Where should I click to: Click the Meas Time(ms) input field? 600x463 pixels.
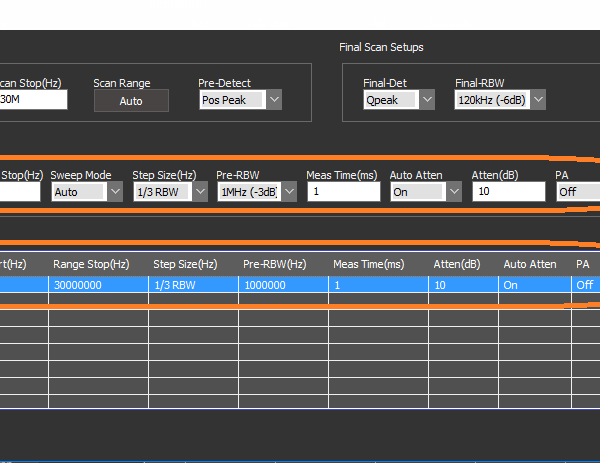[343, 192]
